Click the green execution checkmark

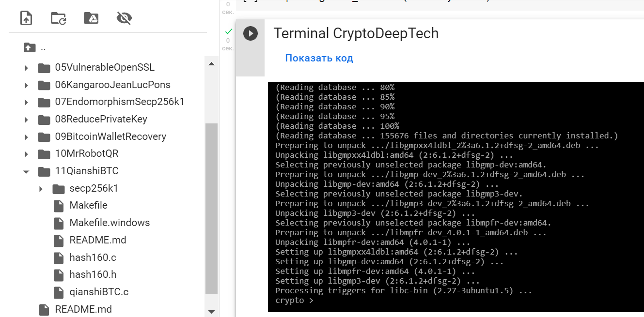pos(229,31)
